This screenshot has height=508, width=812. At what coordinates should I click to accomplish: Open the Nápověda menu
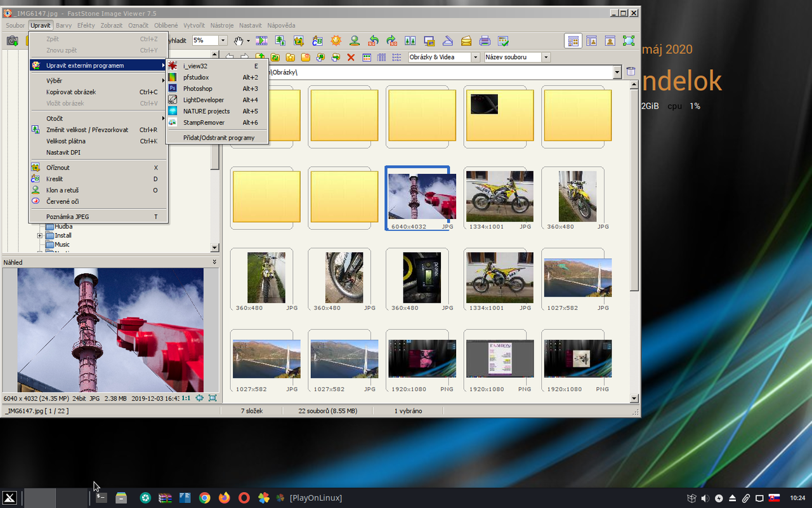click(281, 25)
